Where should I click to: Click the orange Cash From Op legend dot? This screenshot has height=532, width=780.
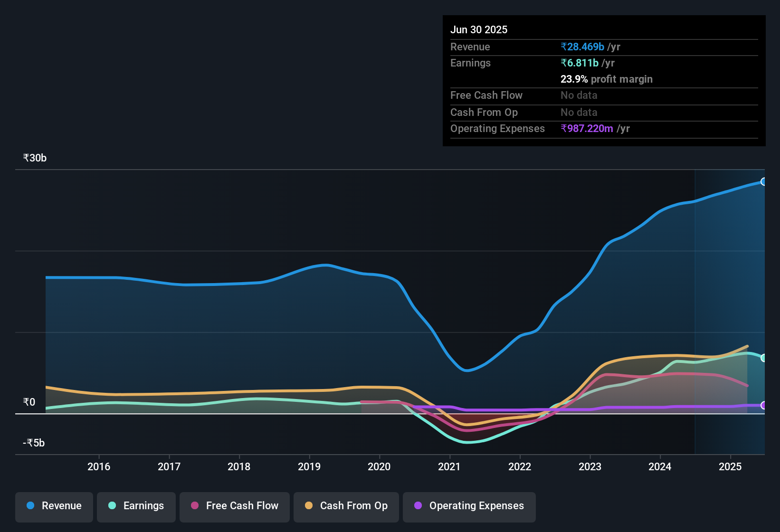click(309, 506)
